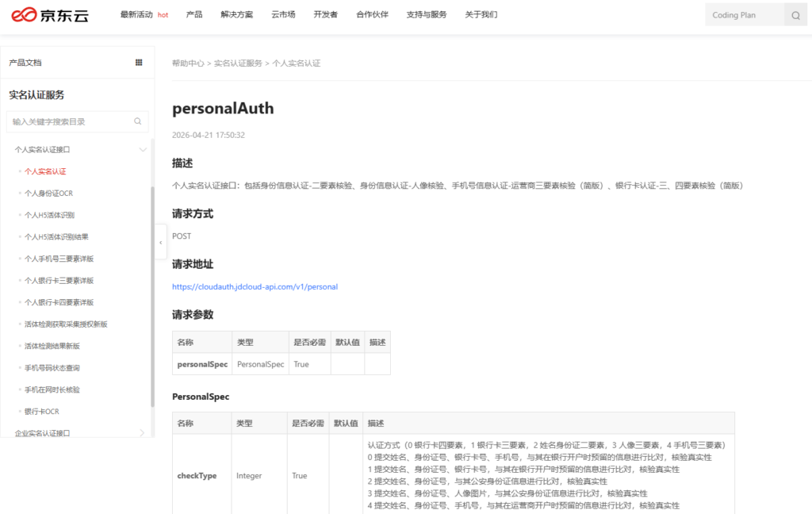
Task: Select 银行卡OCR in sidebar
Action: [x=42, y=412]
